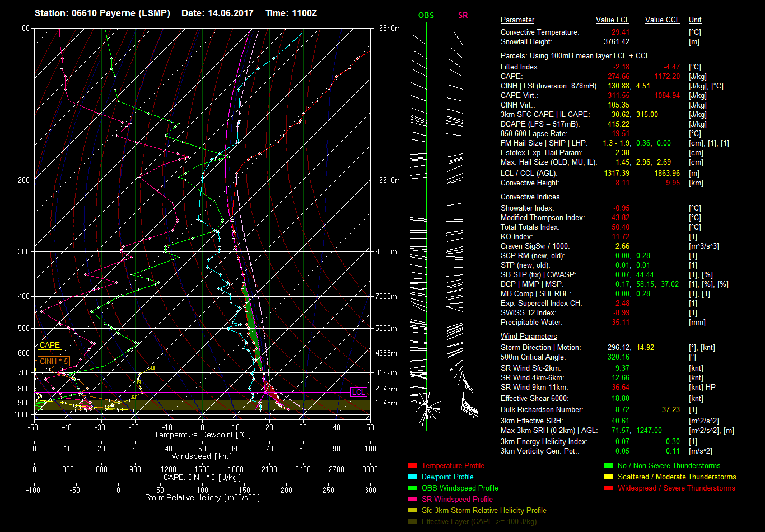Click the Station 06610 Payerne title text
The image size is (765, 532).
[104, 13]
